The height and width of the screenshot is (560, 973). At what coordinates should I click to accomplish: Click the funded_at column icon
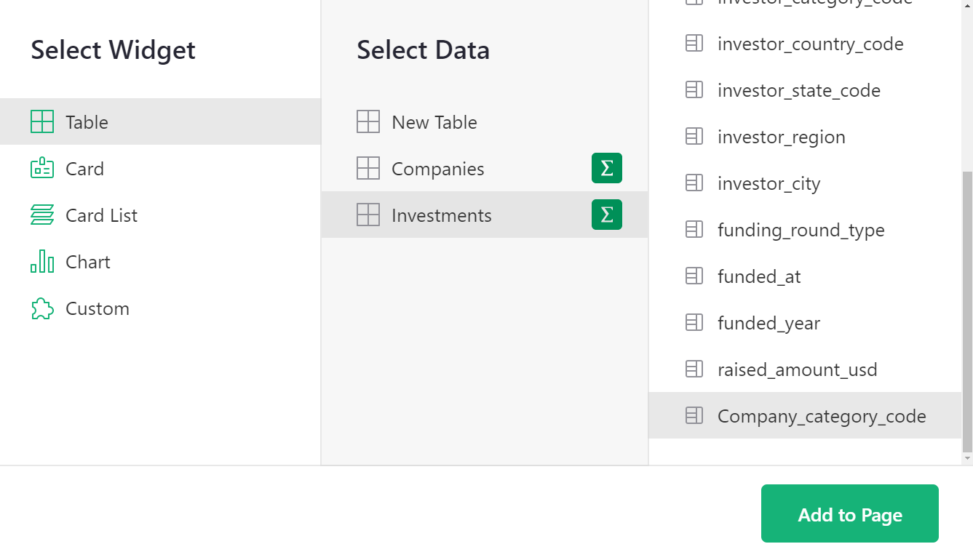[x=694, y=276]
